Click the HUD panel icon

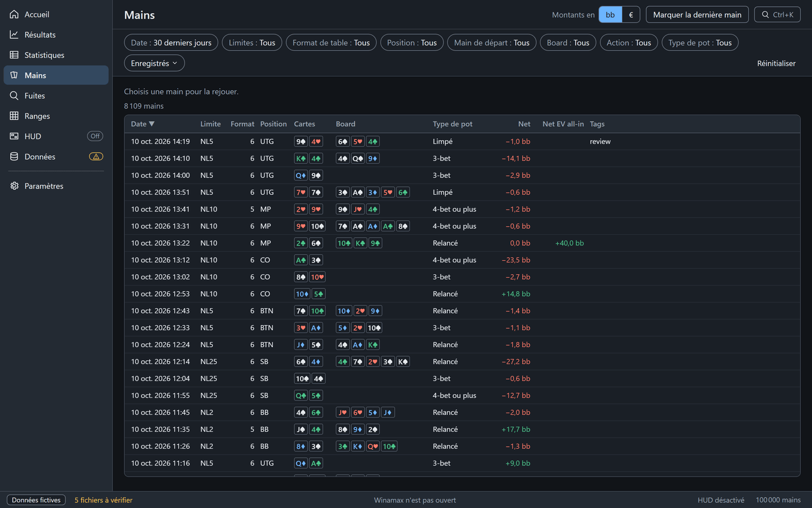click(14, 136)
